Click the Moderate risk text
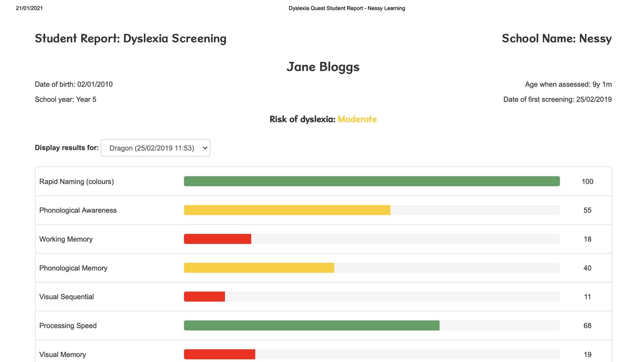Viewport: 644px width, 362px height. tap(357, 119)
